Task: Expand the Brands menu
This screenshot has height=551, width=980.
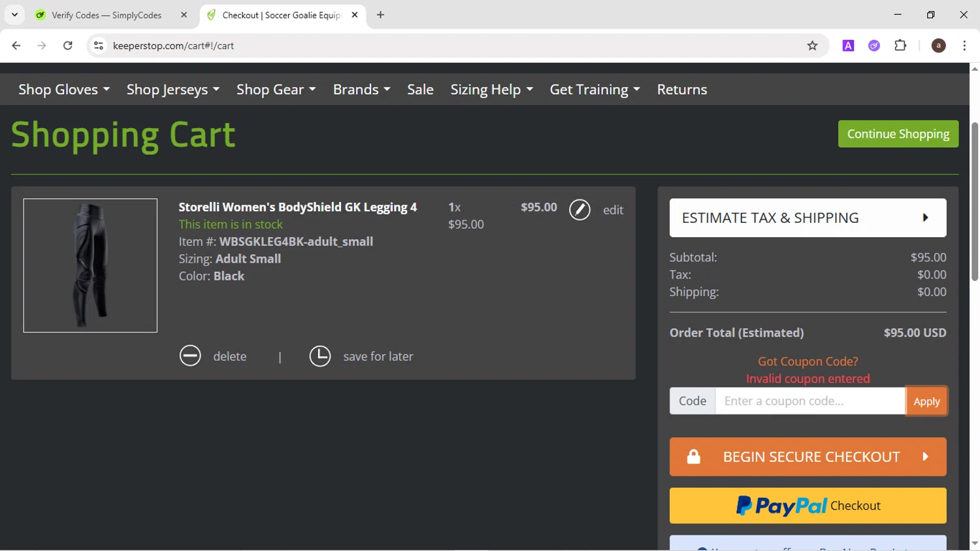Action: (362, 90)
